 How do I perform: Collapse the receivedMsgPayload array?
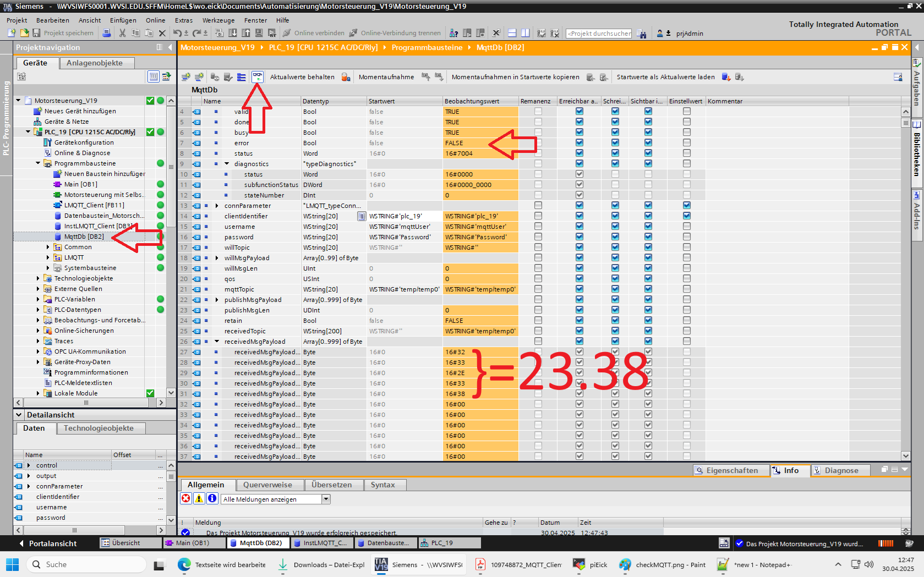click(x=217, y=342)
